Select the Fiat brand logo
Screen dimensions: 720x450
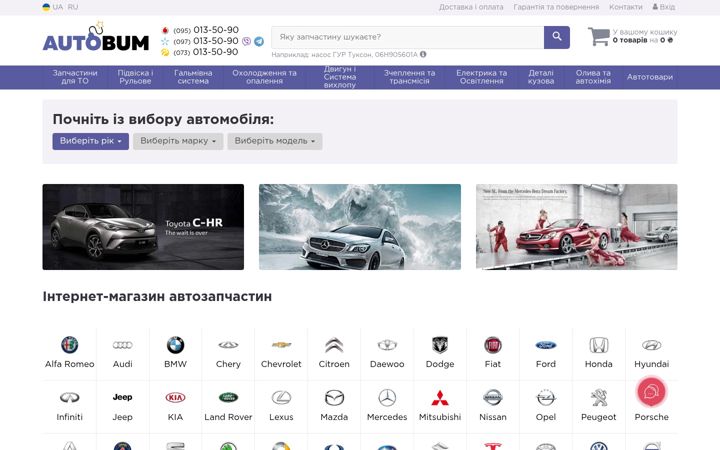pyautogui.click(x=493, y=345)
